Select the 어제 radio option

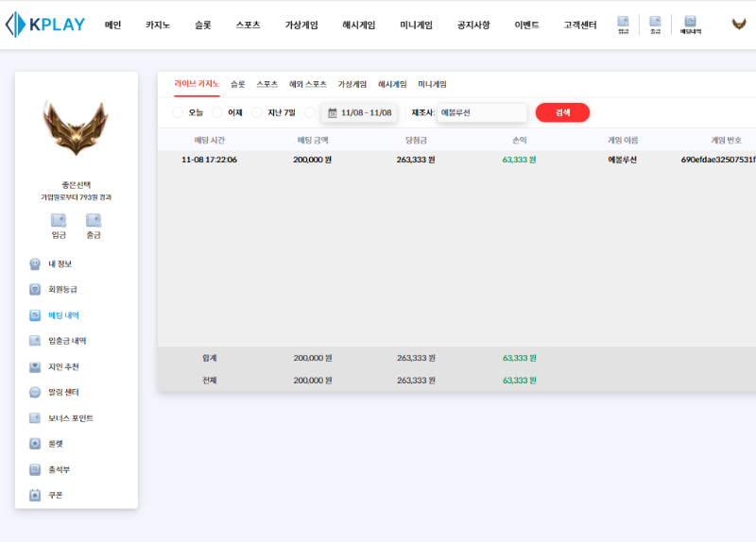click(218, 112)
